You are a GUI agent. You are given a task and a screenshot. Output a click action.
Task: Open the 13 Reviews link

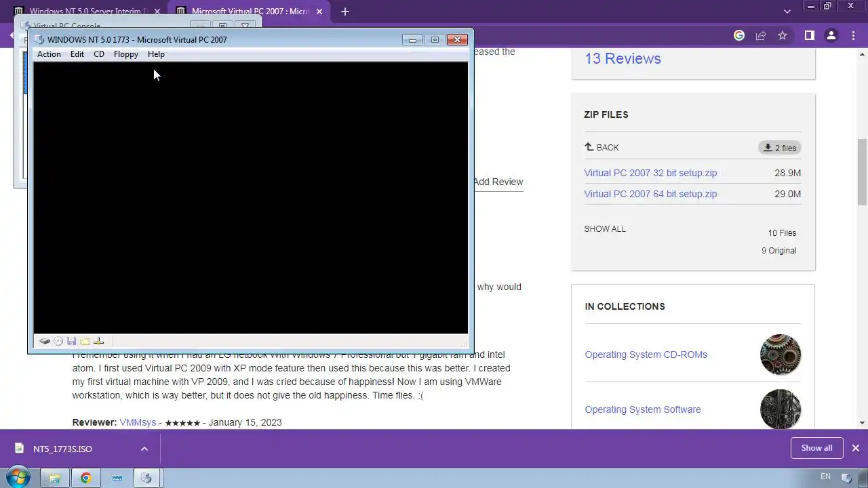pyautogui.click(x=623, y=58)
